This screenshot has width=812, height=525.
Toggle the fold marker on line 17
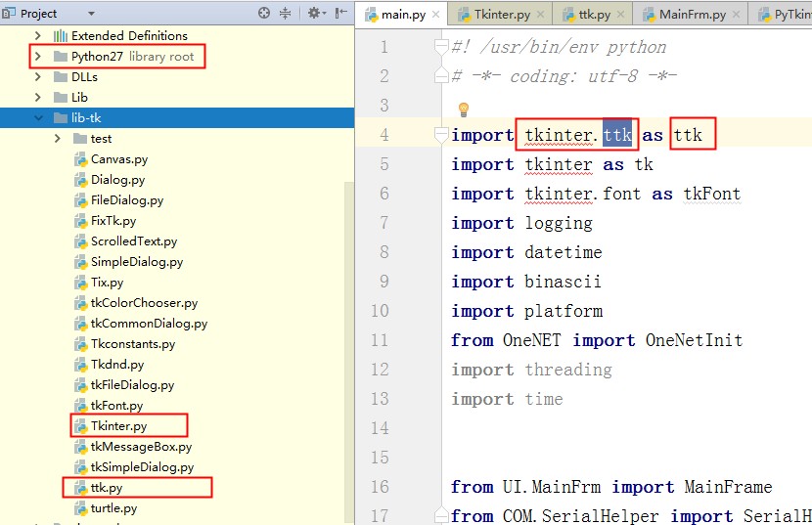441,515
